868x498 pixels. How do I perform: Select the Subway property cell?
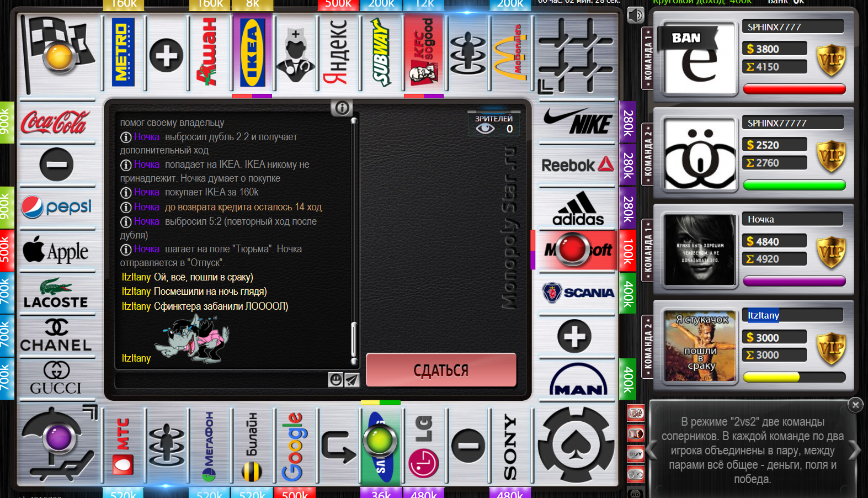coord(381,54)
